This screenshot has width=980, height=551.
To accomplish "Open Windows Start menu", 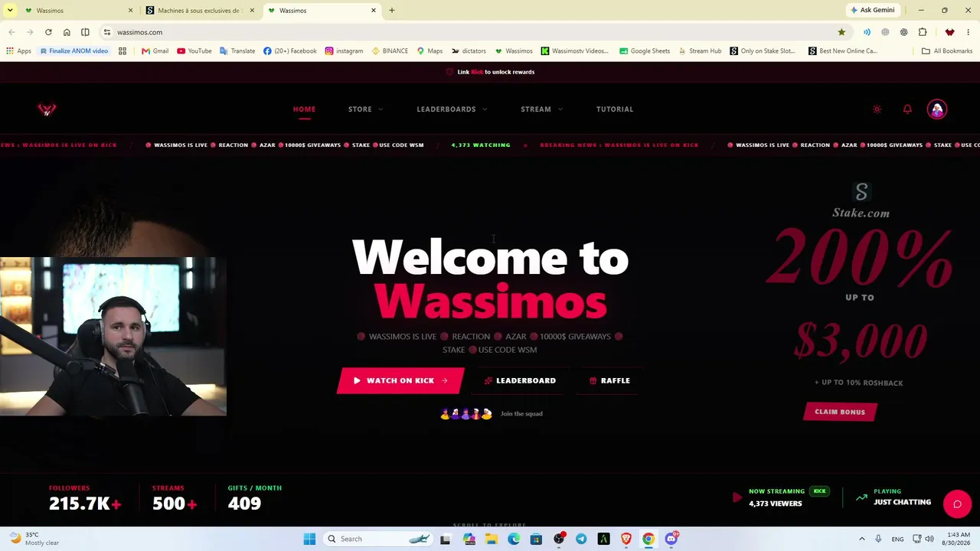I will [309, 539].
